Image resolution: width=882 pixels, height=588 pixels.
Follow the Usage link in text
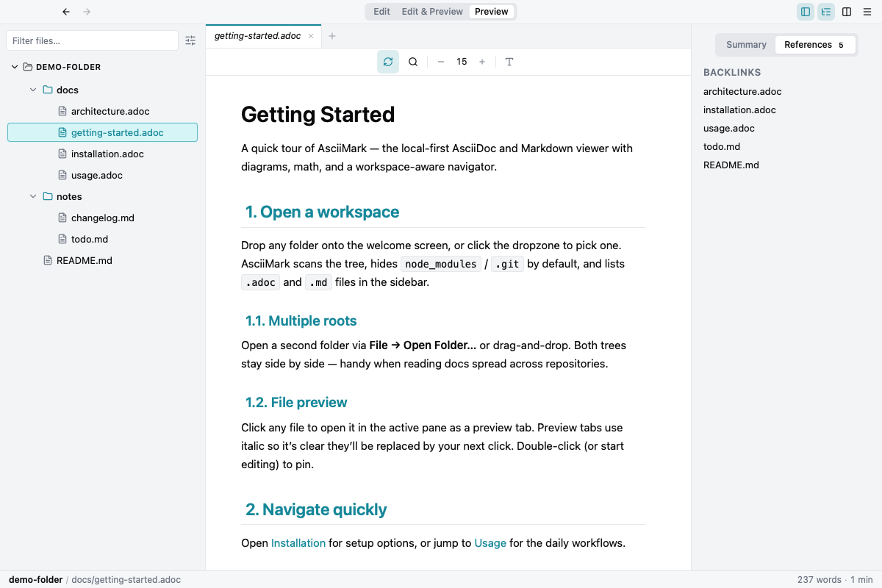[x=490, y=543]
